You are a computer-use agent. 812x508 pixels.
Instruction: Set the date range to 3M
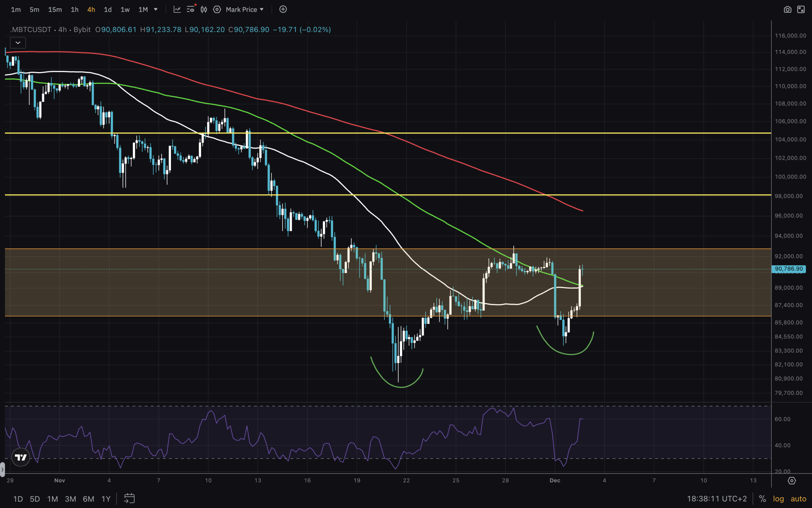[x=70, y=498]
